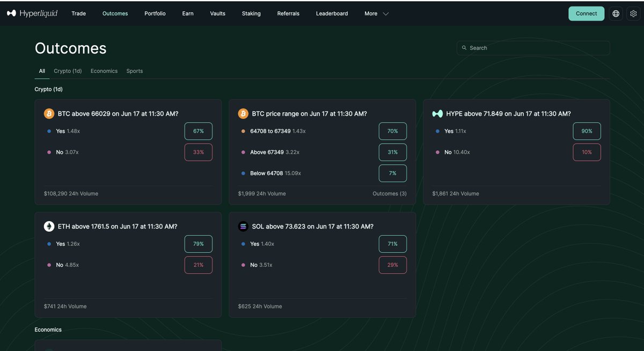644x351 pixels.
Task: Click '$741 24h Volume' text
Action: 65,306
